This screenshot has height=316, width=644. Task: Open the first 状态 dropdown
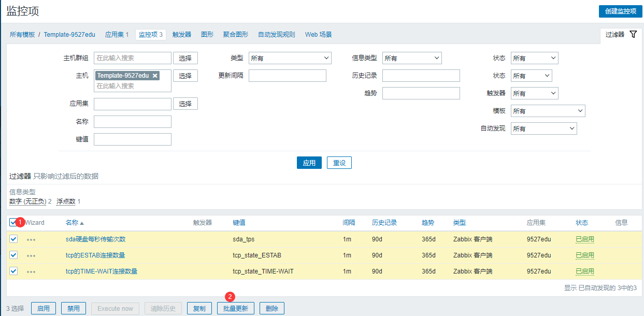534,58
